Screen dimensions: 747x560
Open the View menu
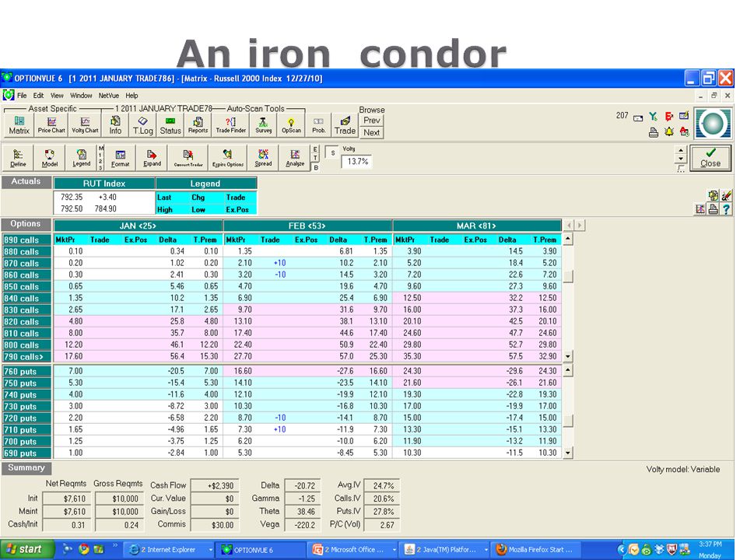57,95
